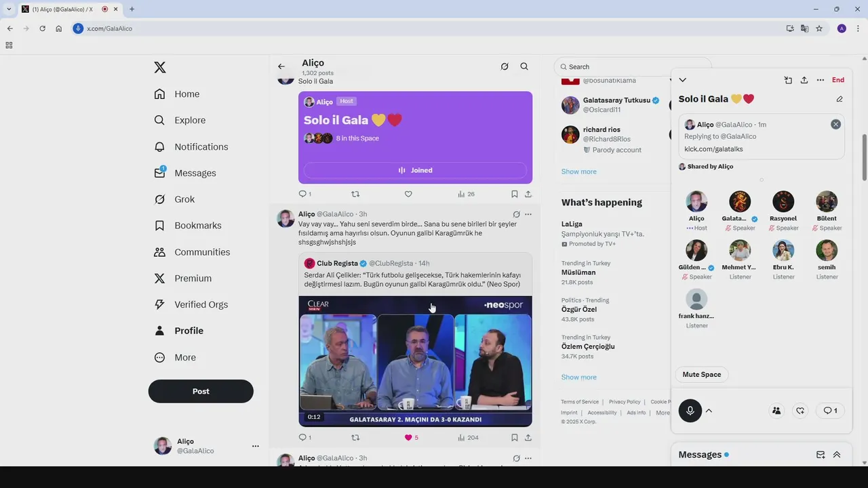868x488 pixels.
Task: Click the Grok icon in profile header
Action: coord(505,66)
